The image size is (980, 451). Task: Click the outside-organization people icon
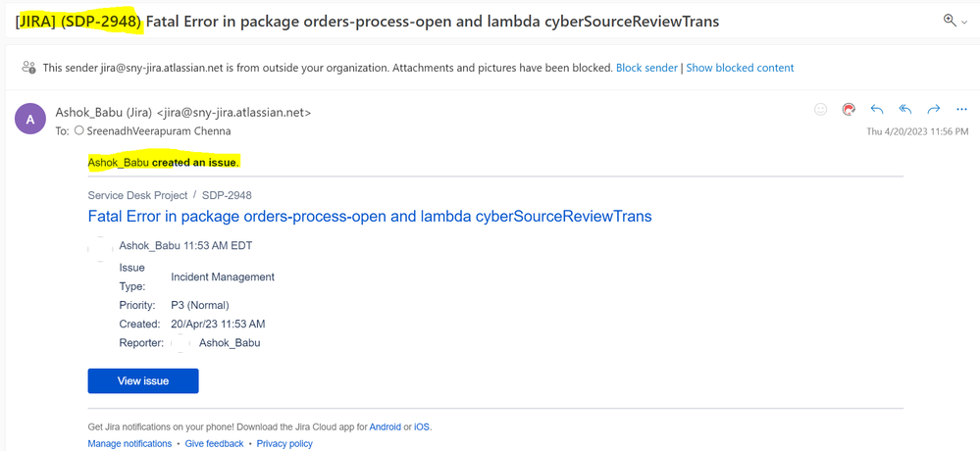(28, 67)
